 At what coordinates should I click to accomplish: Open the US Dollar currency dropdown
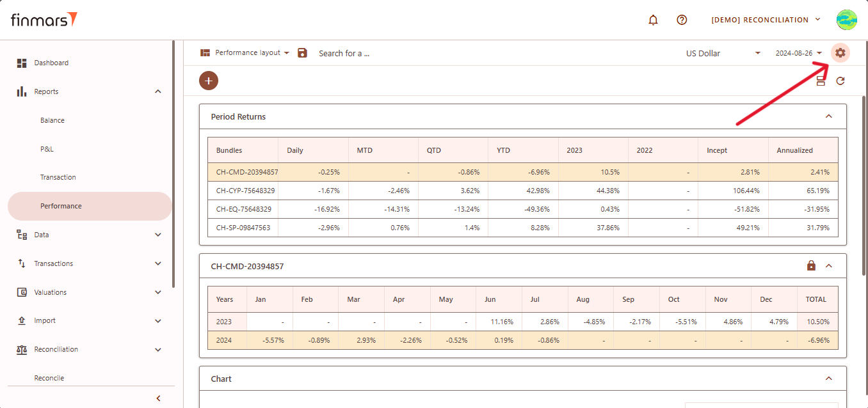pos(723,53)
